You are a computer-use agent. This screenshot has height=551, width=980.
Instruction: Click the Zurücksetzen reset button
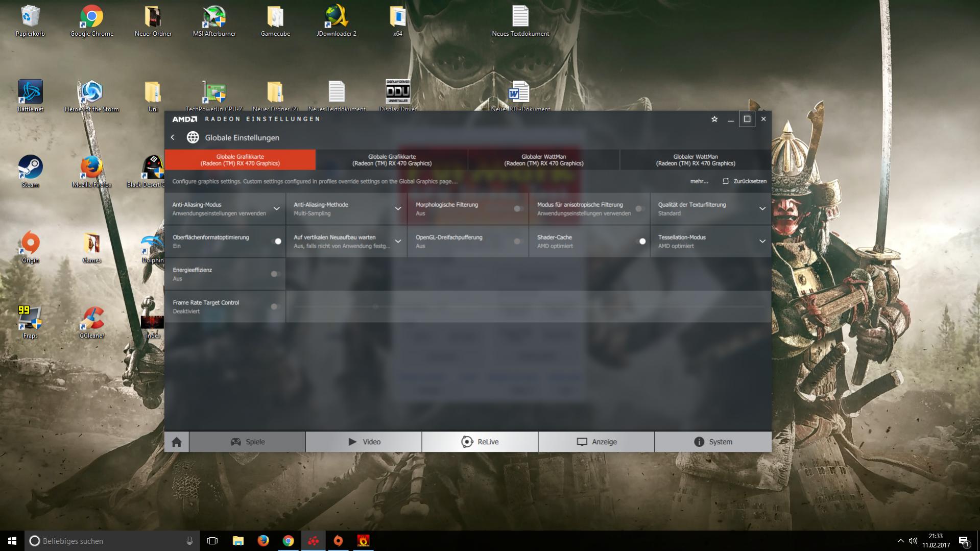click(745, 181)
